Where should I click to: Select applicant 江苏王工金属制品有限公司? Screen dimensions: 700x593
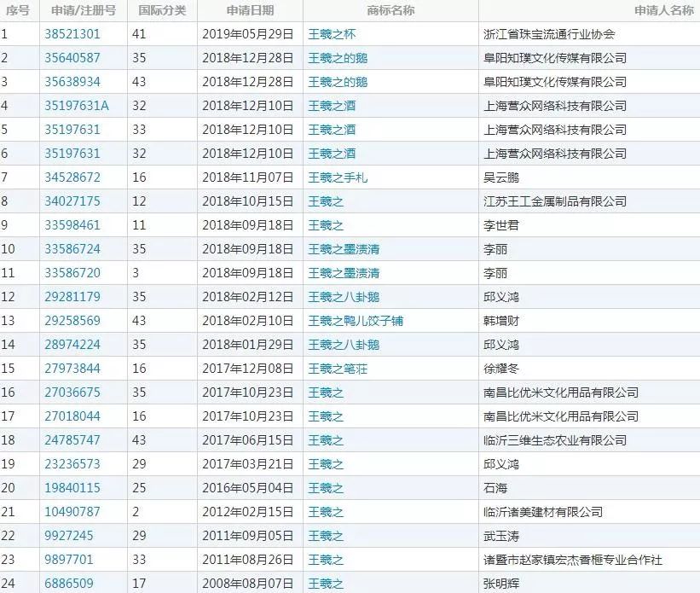(555, 201)
